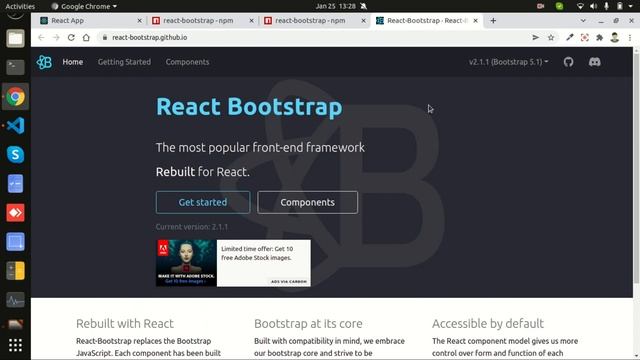
Task: Expand the v2.1.1 (Bootstrap 5.1) version dropdown
Action: [x=508, y=62]
